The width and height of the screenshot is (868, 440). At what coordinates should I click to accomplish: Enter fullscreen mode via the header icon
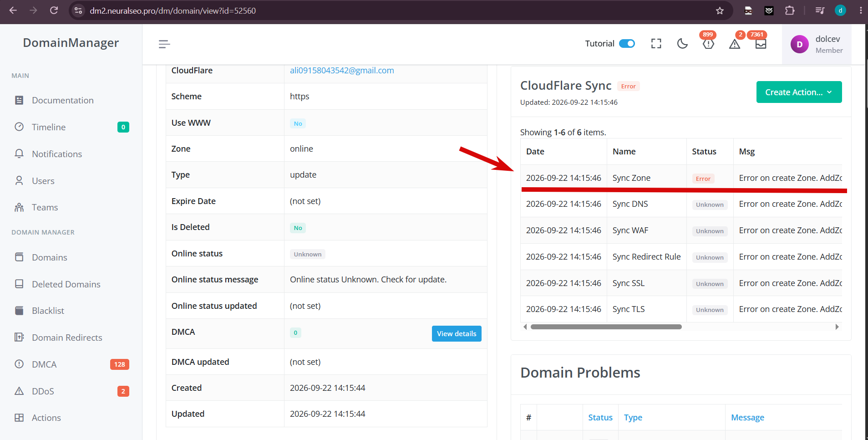[656, 44]
